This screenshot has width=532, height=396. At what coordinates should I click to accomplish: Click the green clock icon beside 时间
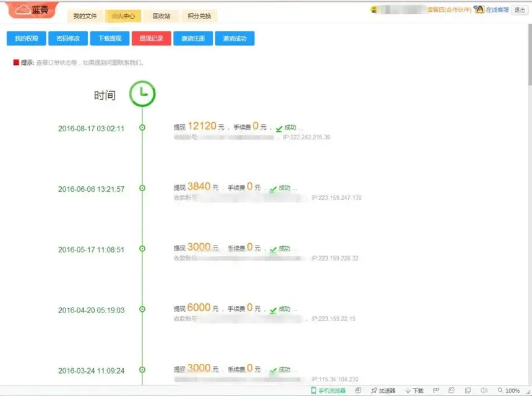142,93
